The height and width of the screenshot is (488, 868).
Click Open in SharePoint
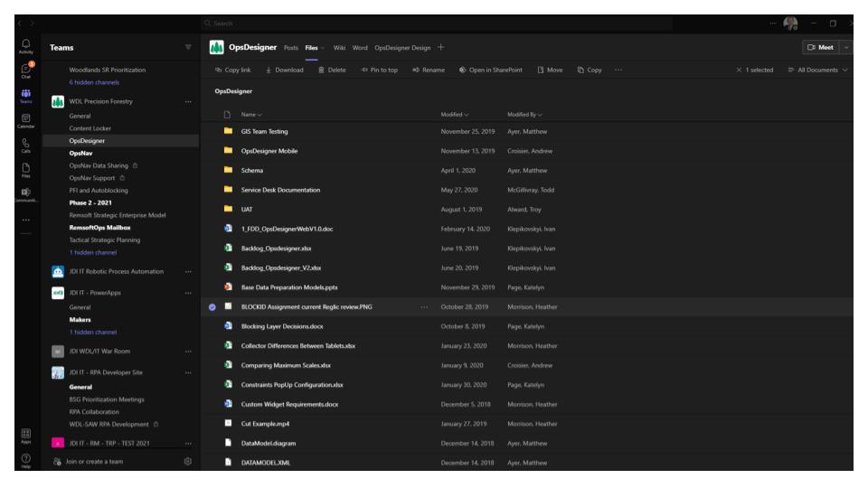click(x=490, y=70)
